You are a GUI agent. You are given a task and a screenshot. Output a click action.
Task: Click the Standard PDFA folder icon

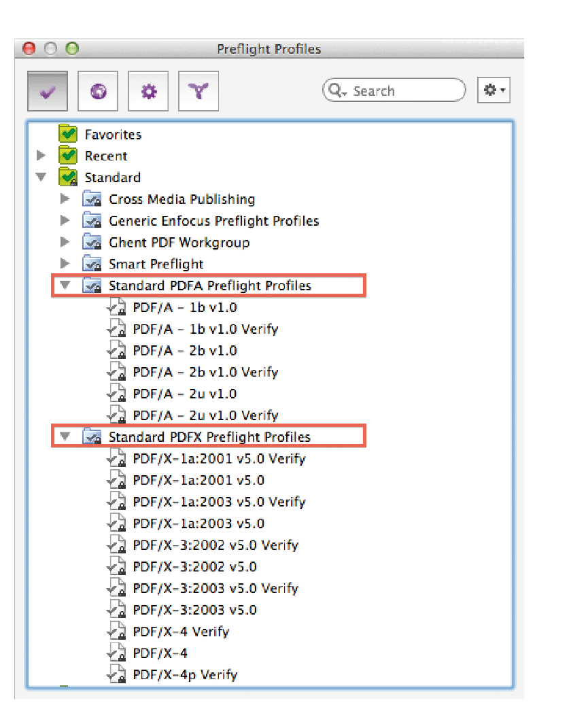pos(92,285)
